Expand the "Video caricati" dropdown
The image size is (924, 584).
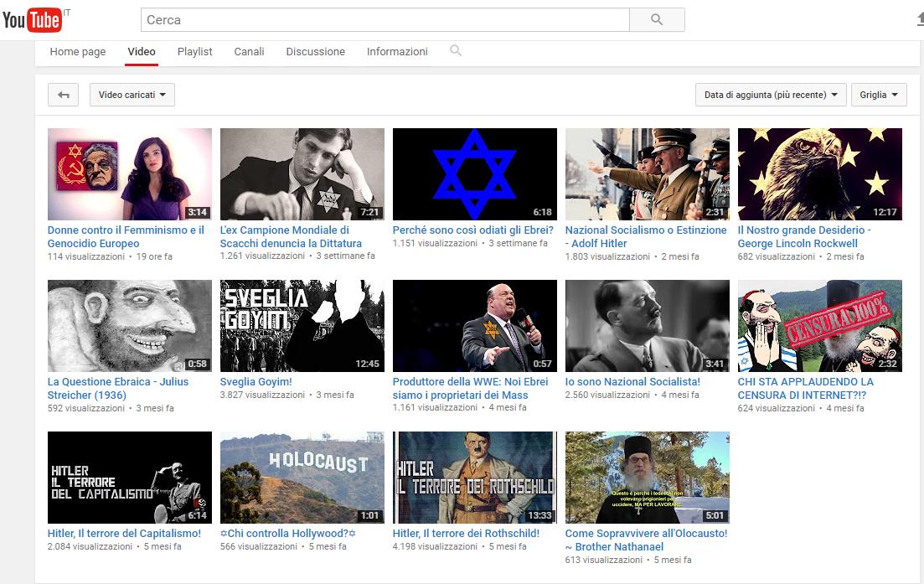pos(132,95)
